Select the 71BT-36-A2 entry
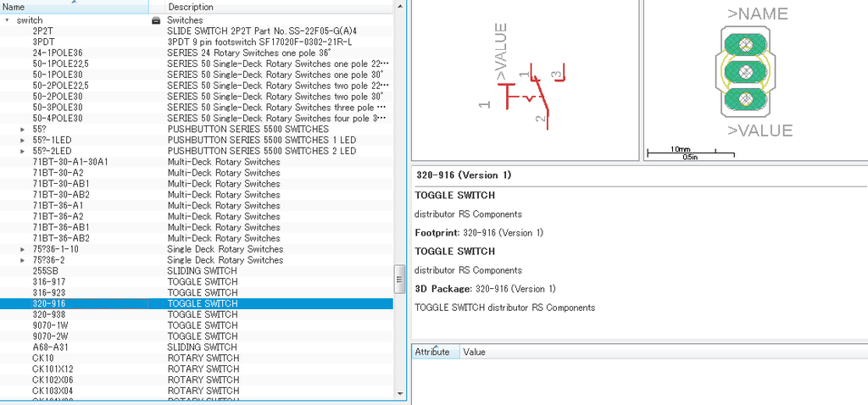Screen dimensions: 868x405 [197, 216]
